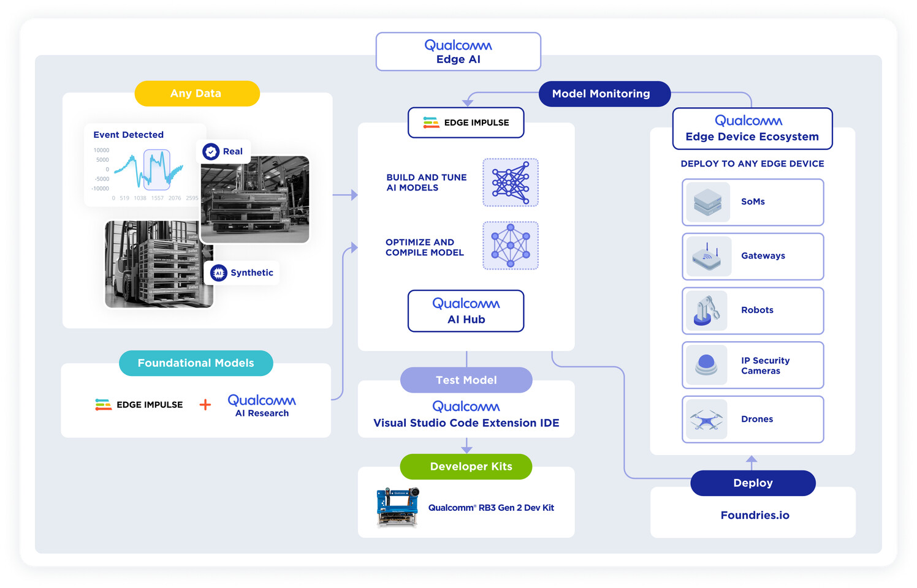This screenshot has height=588, width=917.
Task: Click the Real checkmark badge icon
Action: coord(211,151)
